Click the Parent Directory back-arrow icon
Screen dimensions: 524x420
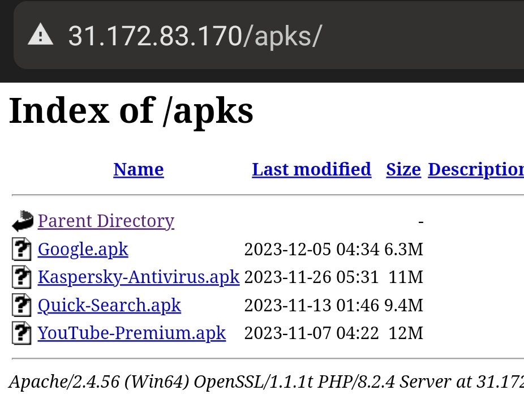click(x=23, y=221)
